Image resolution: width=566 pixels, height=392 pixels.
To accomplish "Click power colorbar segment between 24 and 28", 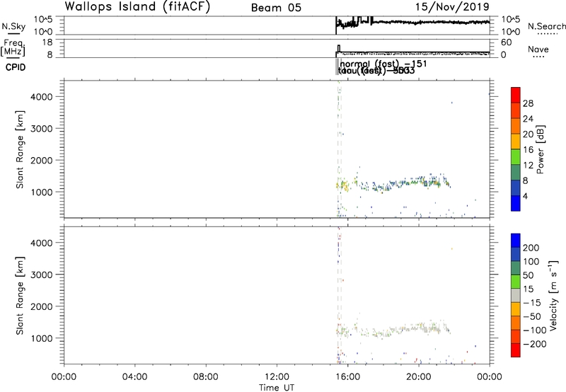I will 516,110.
